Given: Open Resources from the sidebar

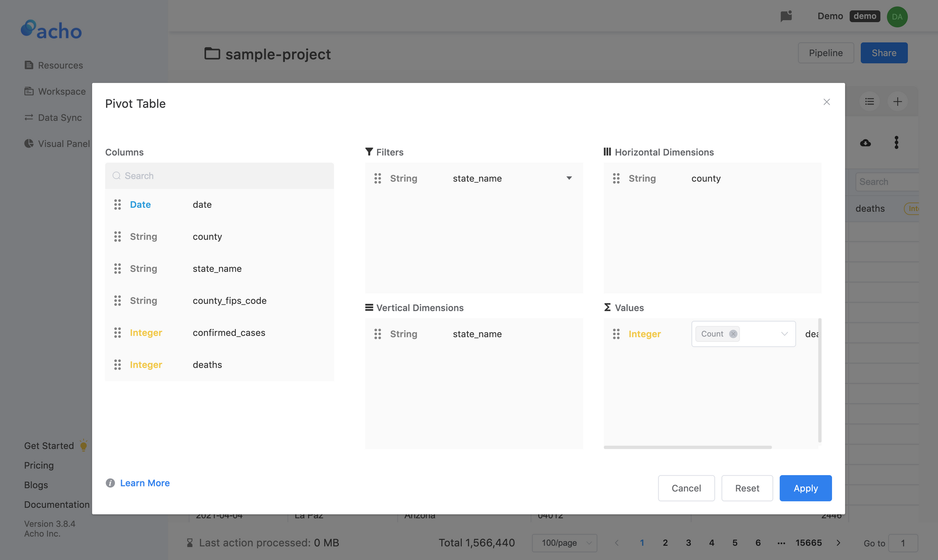Looking at the screenshot, I should (x=61, y=65).
